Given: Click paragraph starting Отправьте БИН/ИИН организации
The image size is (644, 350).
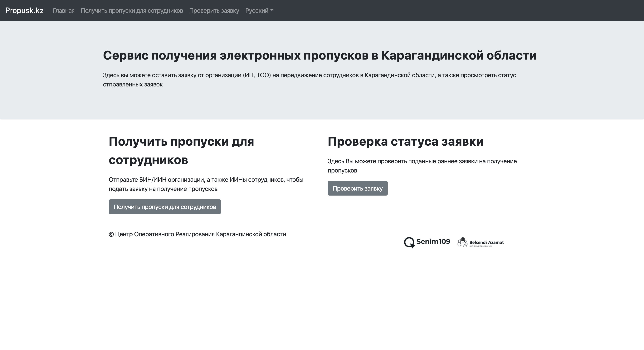Looking at the screenshot, I should point(206,184).
